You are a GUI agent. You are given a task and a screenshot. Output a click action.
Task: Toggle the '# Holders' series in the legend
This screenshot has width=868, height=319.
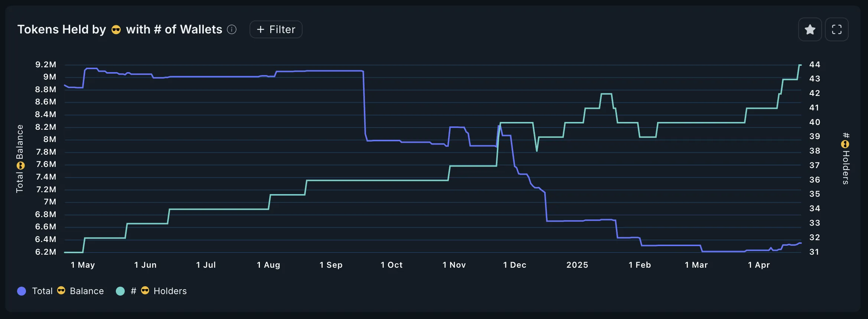pyautogui.click(x=159, y=291)
